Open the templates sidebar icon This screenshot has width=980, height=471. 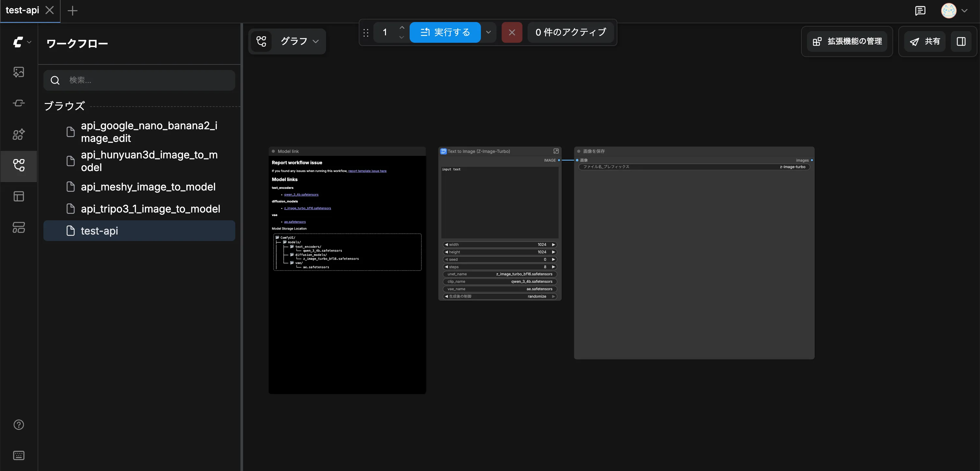tap(19, 197)
